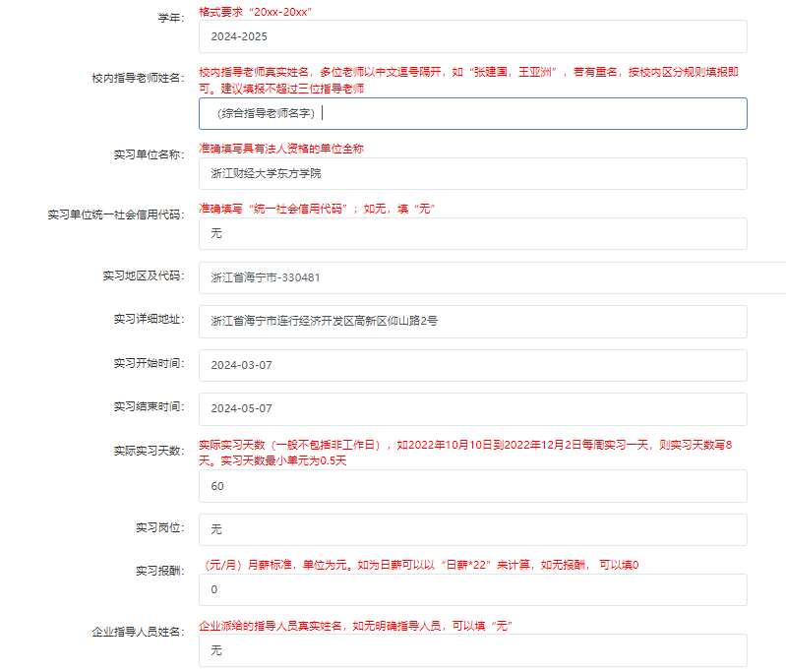
Task: Click the 实习报酬 label
Action: 159,571
